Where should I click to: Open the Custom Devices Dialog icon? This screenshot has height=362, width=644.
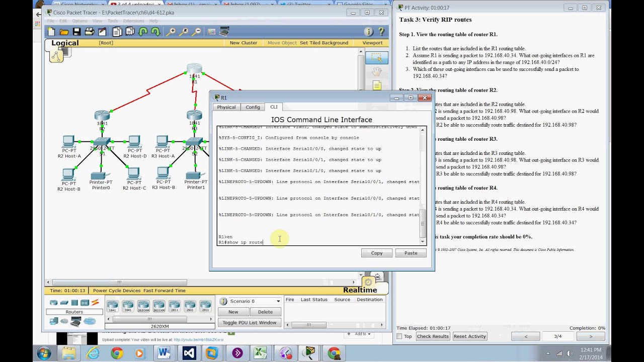224,32
